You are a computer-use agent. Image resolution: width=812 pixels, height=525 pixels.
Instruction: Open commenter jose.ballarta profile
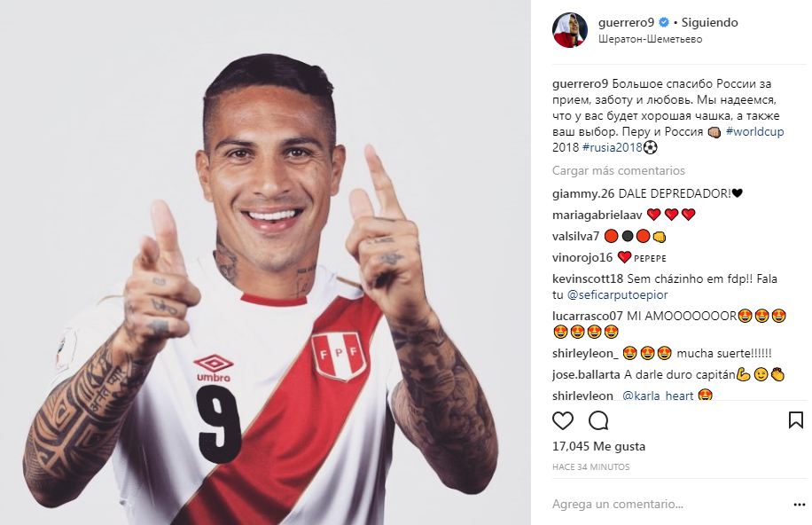point(586,374)
